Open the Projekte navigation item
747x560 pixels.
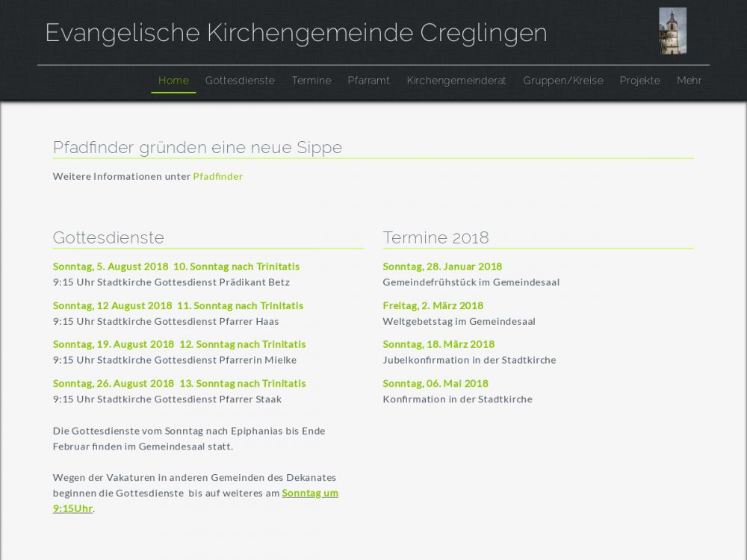tap(639, 81)
